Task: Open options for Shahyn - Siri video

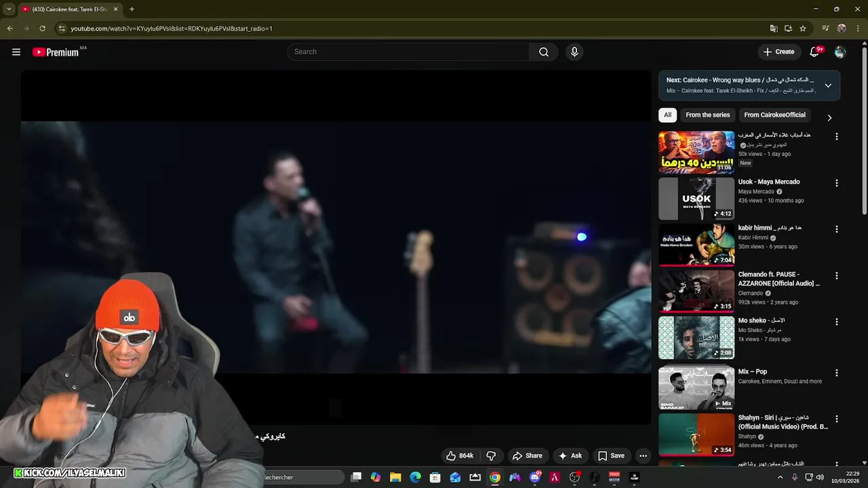Action: pyautogui.click(x=836, y=419)
